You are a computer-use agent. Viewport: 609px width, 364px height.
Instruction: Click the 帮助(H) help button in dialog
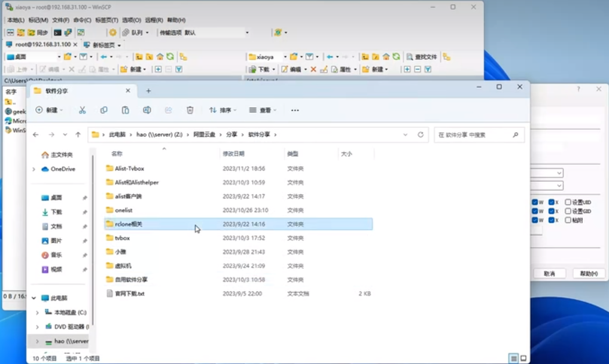pos(589,273)
